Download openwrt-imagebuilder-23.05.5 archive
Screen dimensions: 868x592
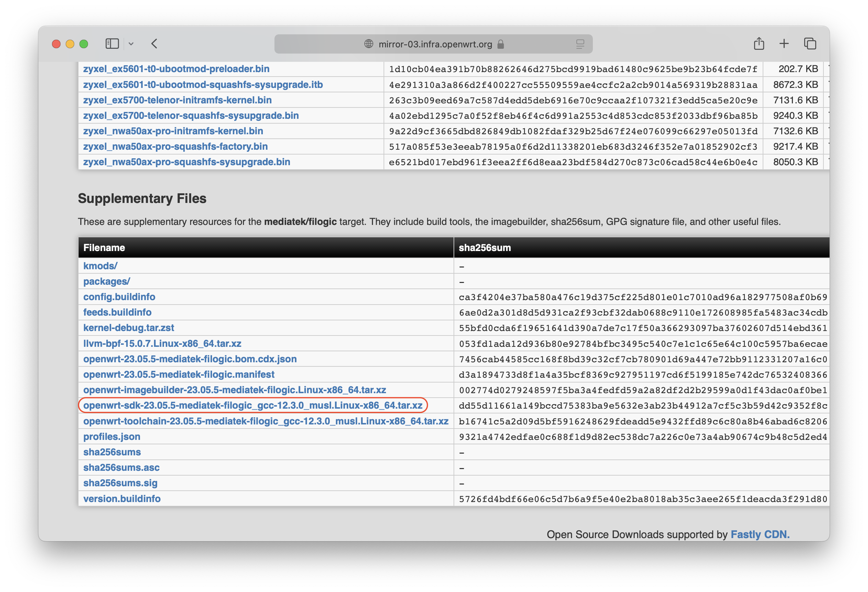[234, 390]
